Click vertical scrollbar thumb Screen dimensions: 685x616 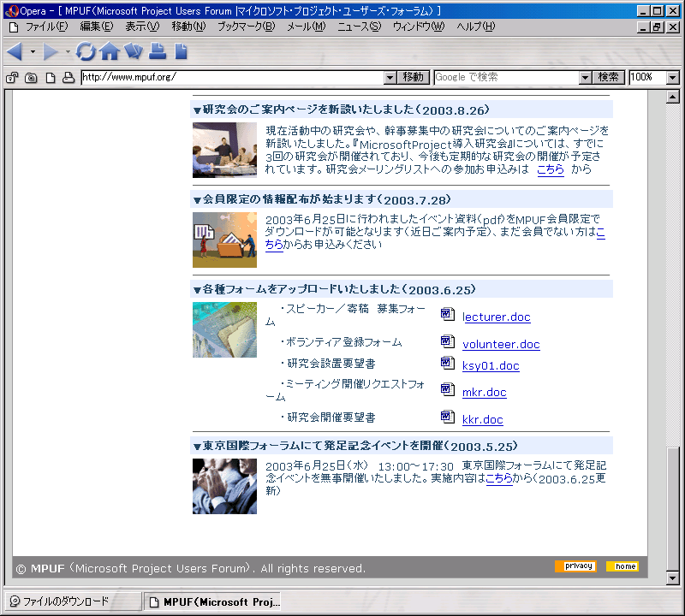click(x=673, y=509)
